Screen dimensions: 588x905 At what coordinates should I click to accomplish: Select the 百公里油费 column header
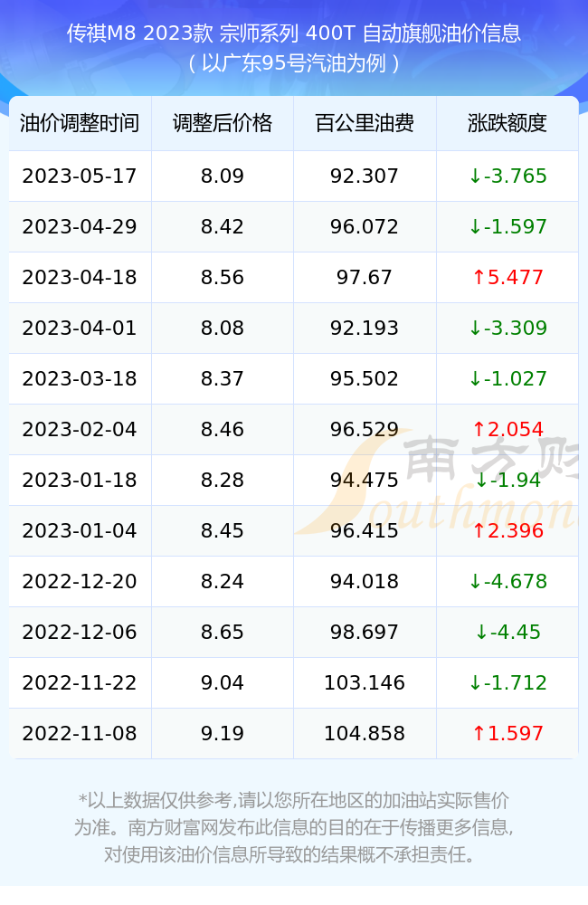point(365,123)
